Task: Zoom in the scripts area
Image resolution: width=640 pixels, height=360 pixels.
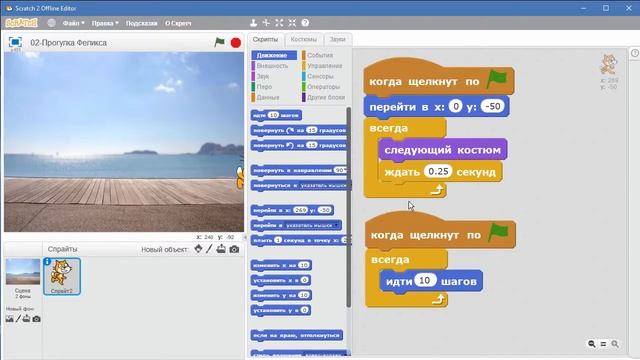Action: click(x=615, y=344)
